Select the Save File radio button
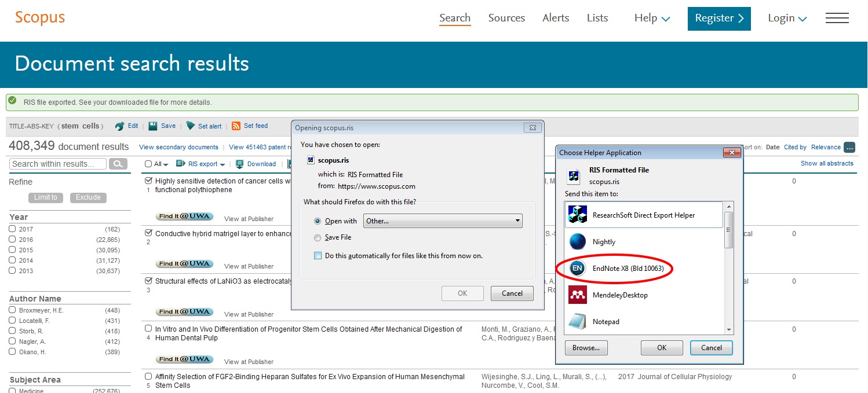This screenshot has width=868, height=393. (317, 237)
